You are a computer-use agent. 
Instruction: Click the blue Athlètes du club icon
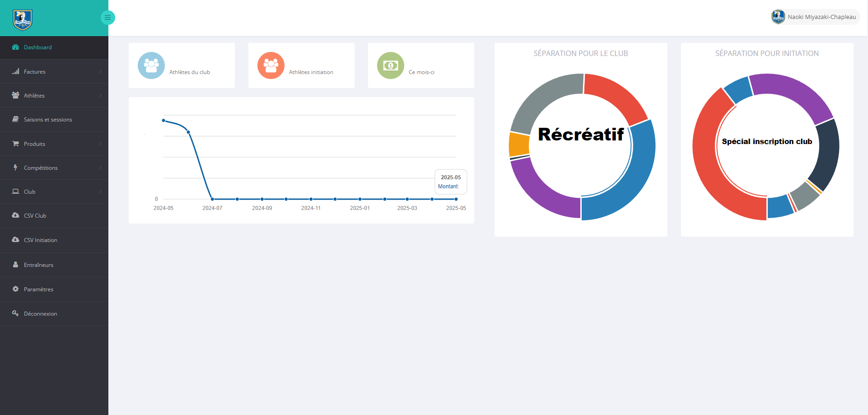[x=151, y=65]
